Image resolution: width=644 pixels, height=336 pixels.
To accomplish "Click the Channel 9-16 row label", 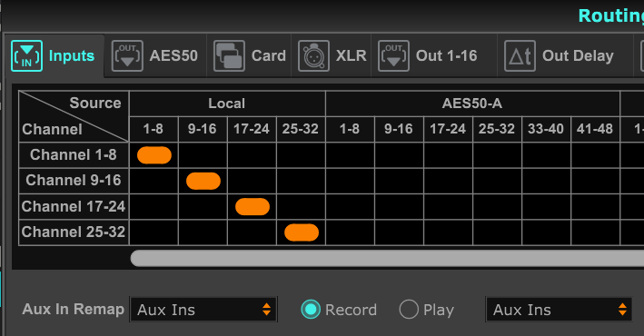I will pos(74,181).
